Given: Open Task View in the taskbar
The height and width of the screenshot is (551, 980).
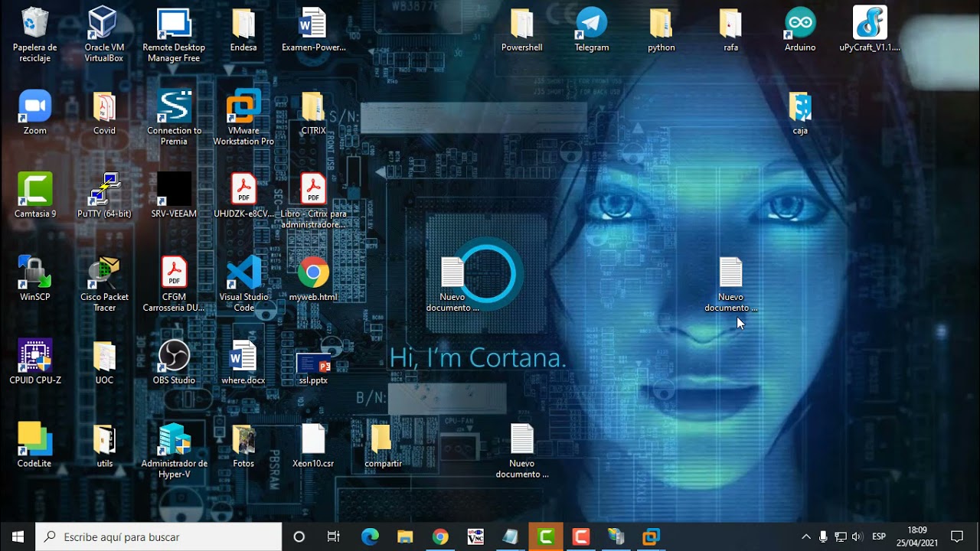Looking at the screenshot, I should tap(334, 536).
